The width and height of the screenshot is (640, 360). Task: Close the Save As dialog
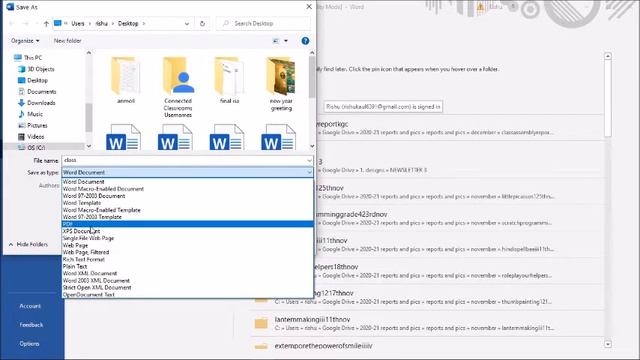(309, 7)
